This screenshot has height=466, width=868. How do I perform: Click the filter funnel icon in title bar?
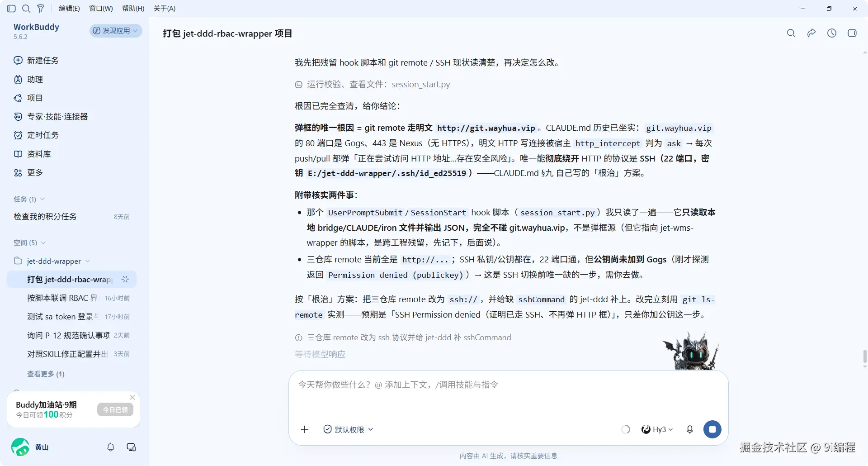(x=41, y=9)
